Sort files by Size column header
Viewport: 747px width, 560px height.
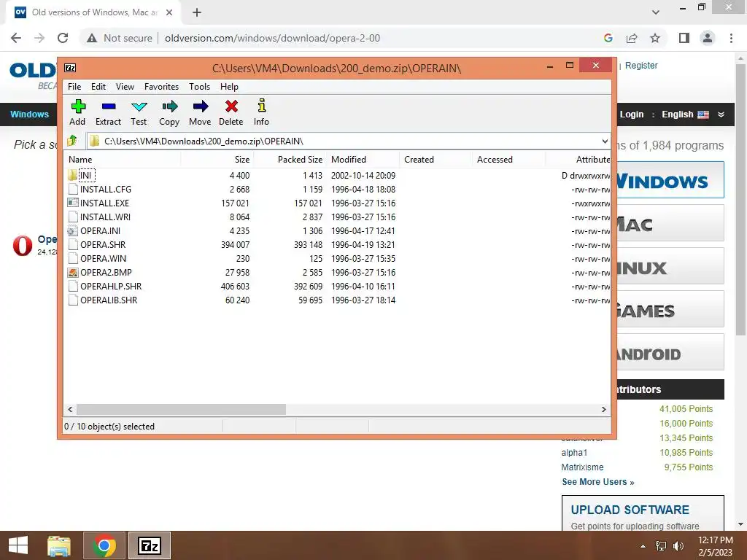click(217, 160)
